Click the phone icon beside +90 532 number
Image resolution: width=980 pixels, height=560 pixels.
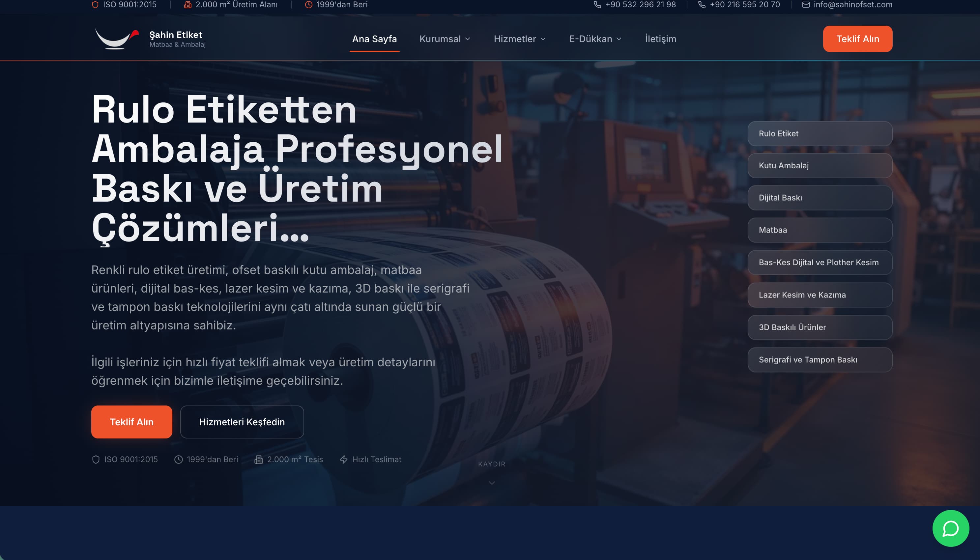click(x=597, y=5)
